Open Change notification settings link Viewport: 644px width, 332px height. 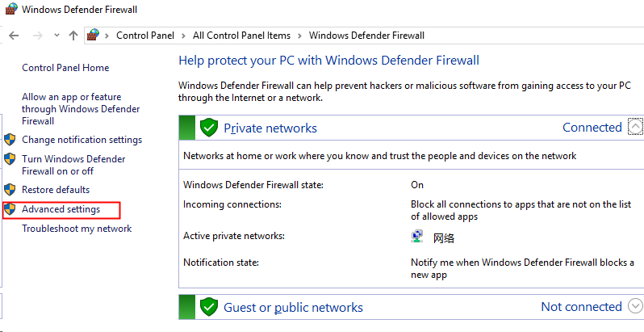pos(82,140)
